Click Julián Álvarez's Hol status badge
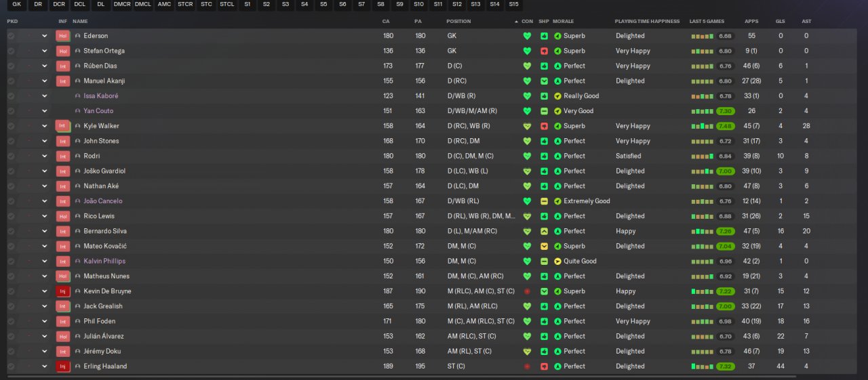 tap(63, 336)
